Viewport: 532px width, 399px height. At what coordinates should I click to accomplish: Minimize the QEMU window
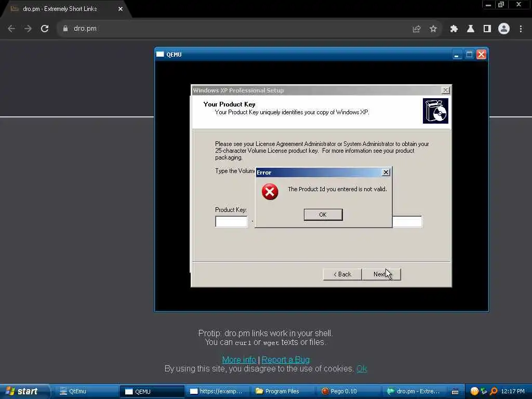pyautogui.click(x=457, y=54)
